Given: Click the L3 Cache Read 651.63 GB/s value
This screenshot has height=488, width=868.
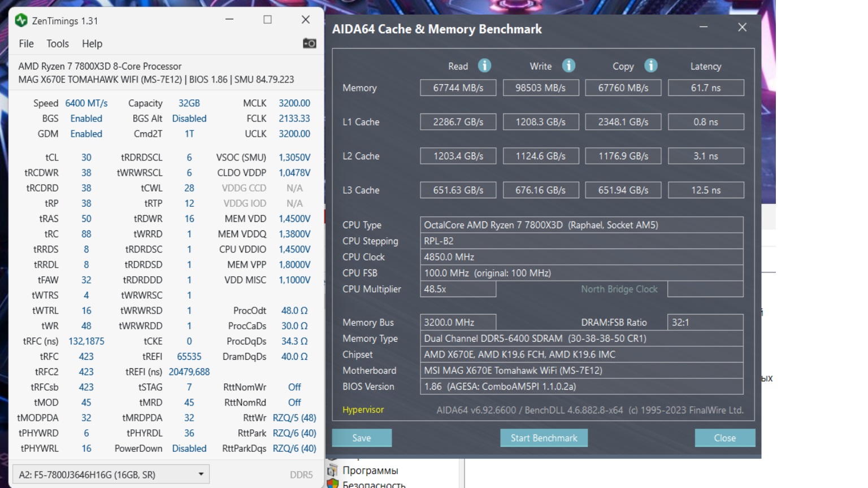Looking at the screenshot, I should pos(458,190).
